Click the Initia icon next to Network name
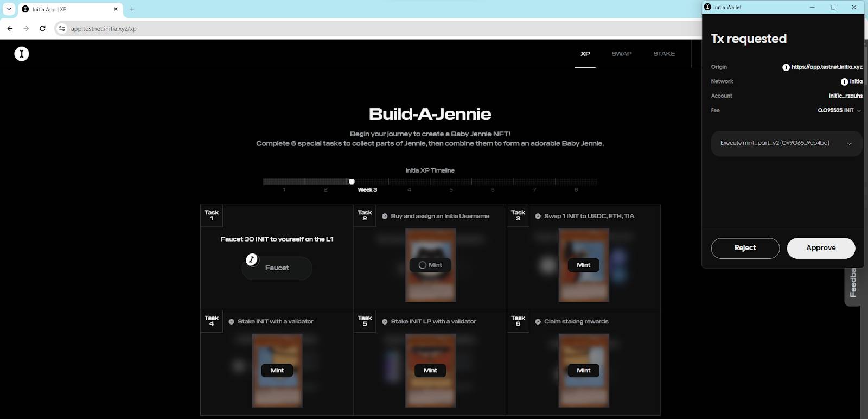Viewport: 868px width, 419px height. pyautogui.click(x=844, y=82)
